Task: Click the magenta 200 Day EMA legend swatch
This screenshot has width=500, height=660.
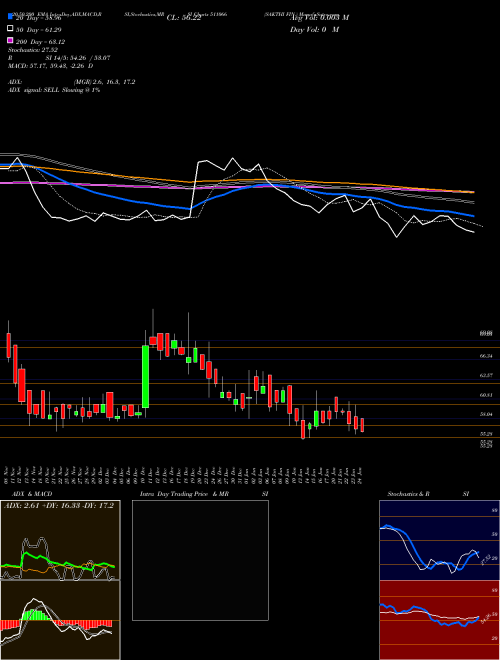Action: click(x=10, y=41)
